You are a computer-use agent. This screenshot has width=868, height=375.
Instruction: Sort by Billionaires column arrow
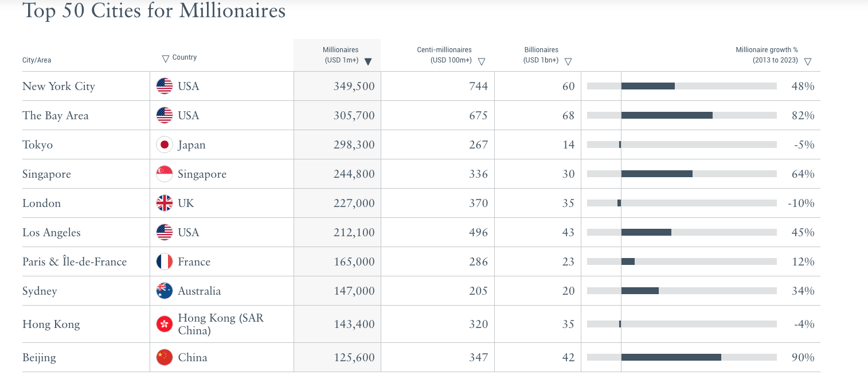point(568,61)
